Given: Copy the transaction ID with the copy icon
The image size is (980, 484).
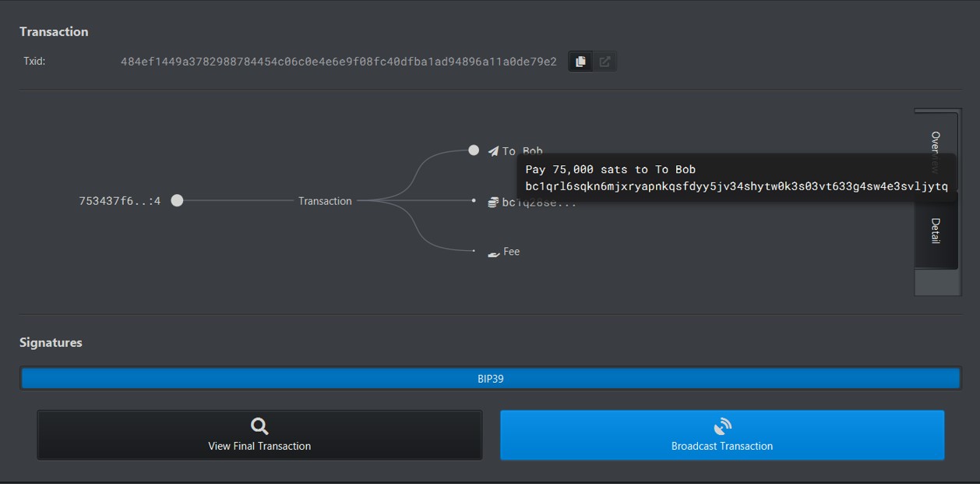Looking at the screenshot, I should (x=580, y=62).
